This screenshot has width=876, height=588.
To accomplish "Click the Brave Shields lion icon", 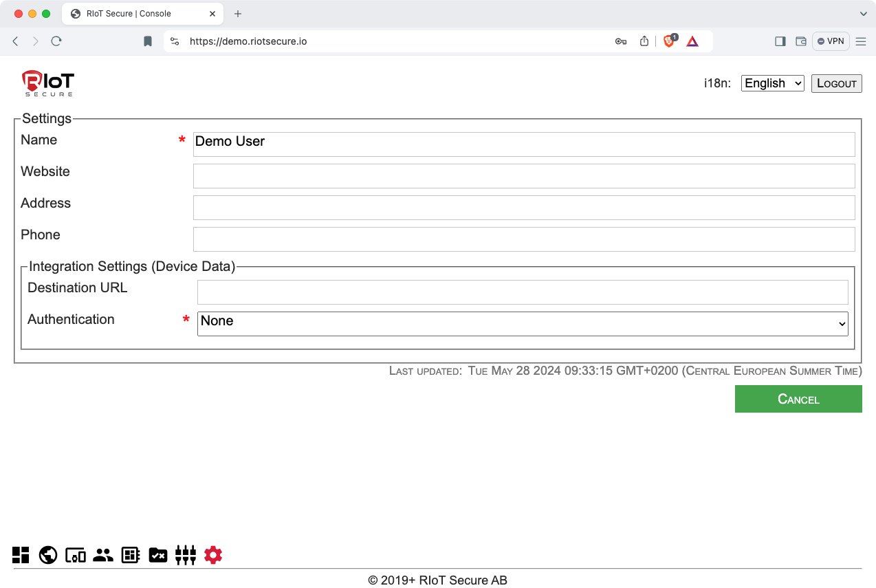I will pos(669,41).
